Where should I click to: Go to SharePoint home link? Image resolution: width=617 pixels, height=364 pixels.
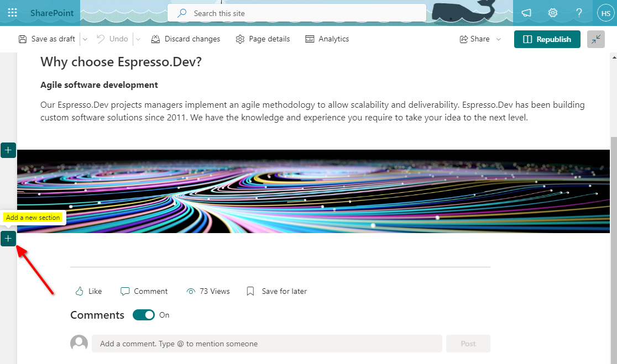coord(52,13)
